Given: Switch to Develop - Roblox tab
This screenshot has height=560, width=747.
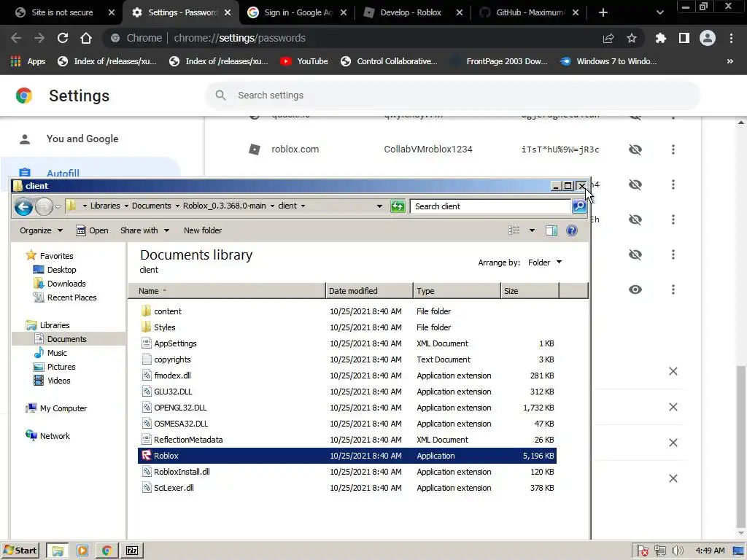Looking at the screenshot, I should click(x=413, y=12).
